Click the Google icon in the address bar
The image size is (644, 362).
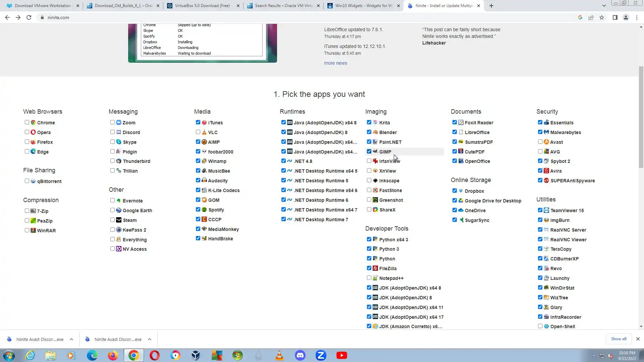pos(580,17)
